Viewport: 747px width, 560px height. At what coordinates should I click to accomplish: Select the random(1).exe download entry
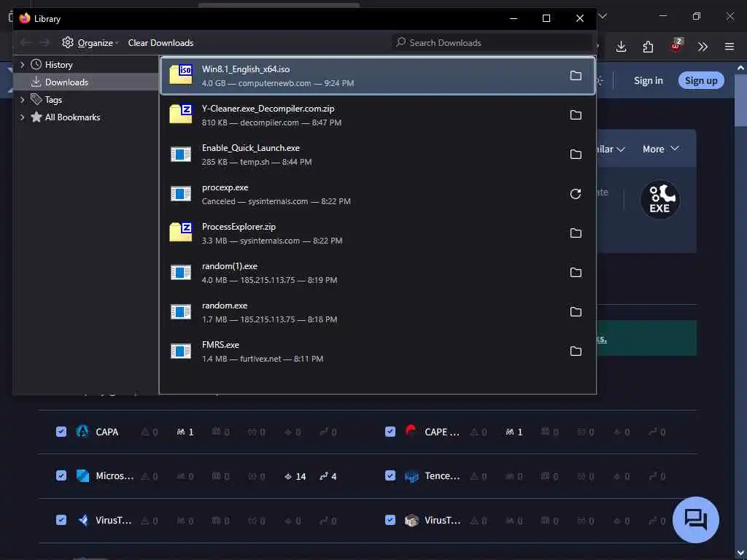click(378, 273)
